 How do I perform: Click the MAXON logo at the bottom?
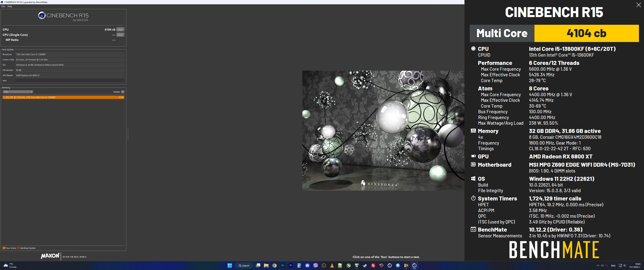(x=50, y=256)
